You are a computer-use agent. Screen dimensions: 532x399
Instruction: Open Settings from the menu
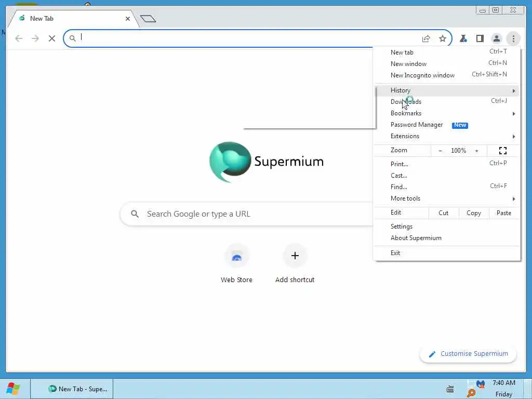click(446, 227)
